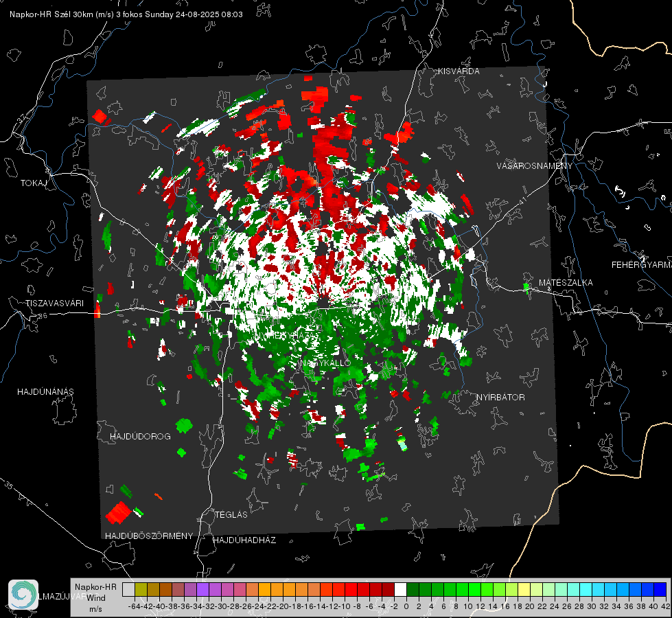The width and height of the screenshot is (672, 618).
Task: Click the legend tick label 42
Action: (665, 606)
